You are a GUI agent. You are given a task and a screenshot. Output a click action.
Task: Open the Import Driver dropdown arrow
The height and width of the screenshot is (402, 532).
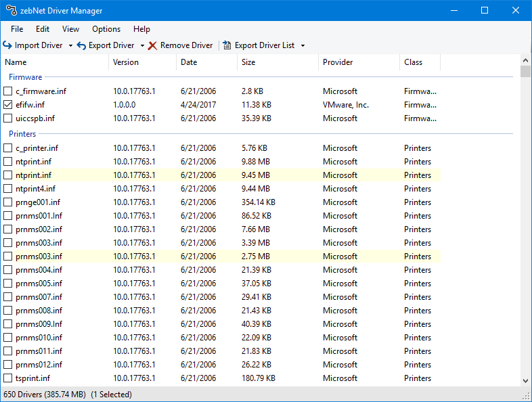[70, 46]
